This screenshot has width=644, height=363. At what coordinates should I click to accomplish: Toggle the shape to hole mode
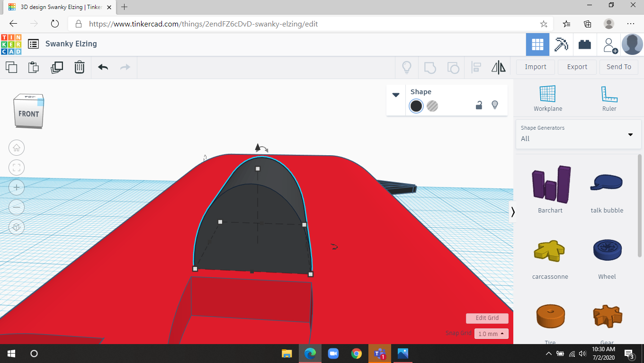coord(432,106)
